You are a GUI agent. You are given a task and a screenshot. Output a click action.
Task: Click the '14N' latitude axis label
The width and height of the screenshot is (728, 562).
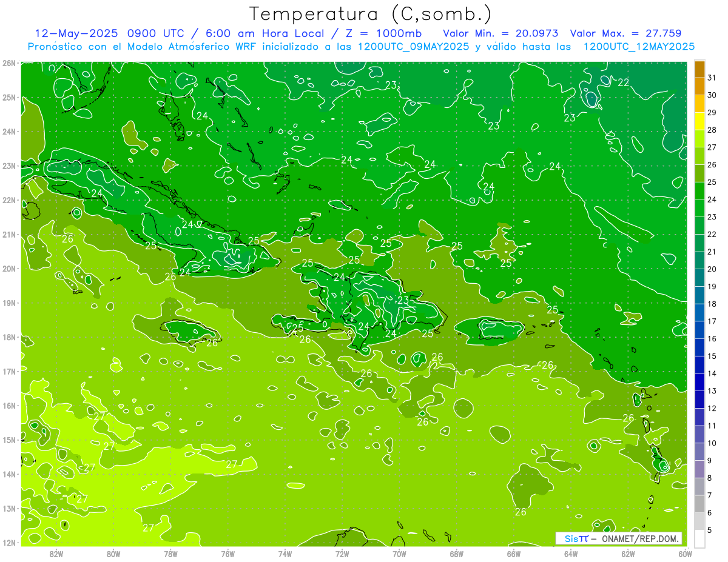point(9,474)
